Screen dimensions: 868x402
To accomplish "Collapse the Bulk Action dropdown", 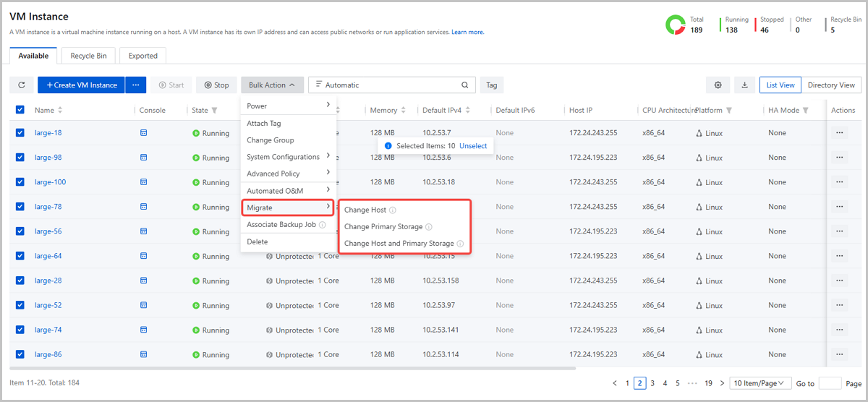I will [271, 85].
